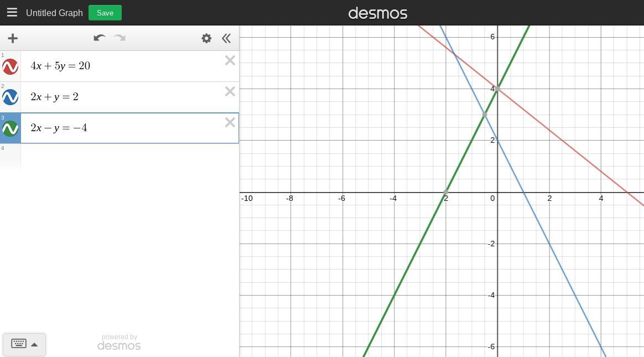Undo the last action

[100, 38]
